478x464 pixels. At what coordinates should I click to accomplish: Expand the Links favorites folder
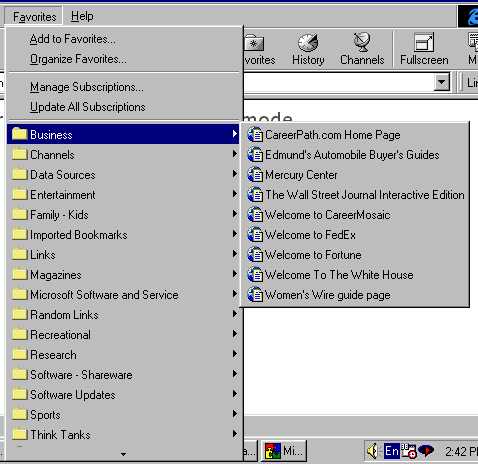pyautogui.click(x=123, y=255)
